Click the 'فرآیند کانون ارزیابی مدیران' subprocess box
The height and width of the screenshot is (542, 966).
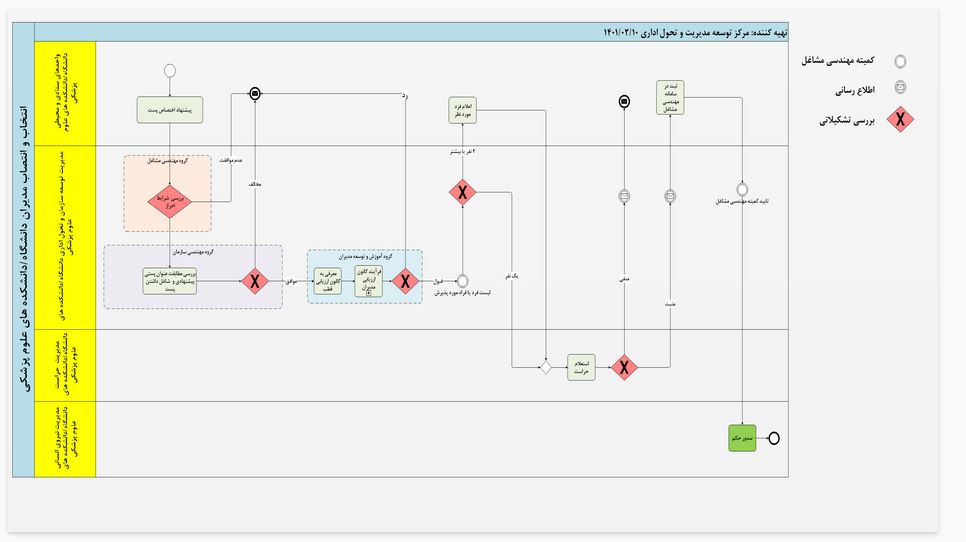point(368,282)
